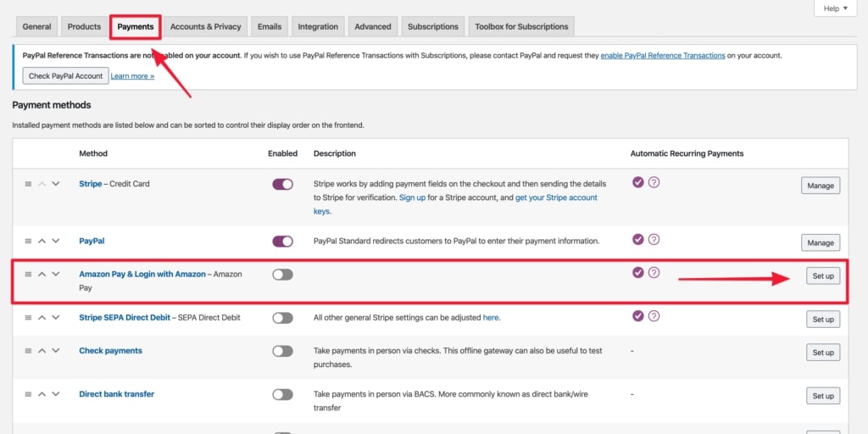Move PayPal up using its up arrow
The width and height of the screenshot is (868, 434).
pyautogui.click(x=42, y=241)
